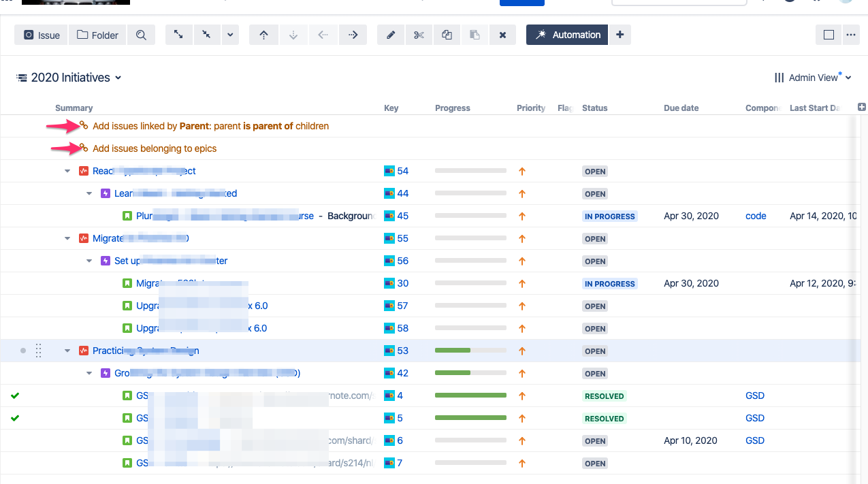Cut the selected issue with the scissors icon
The height and width of the screenshot is (484, 868).
tap(419, 35)
